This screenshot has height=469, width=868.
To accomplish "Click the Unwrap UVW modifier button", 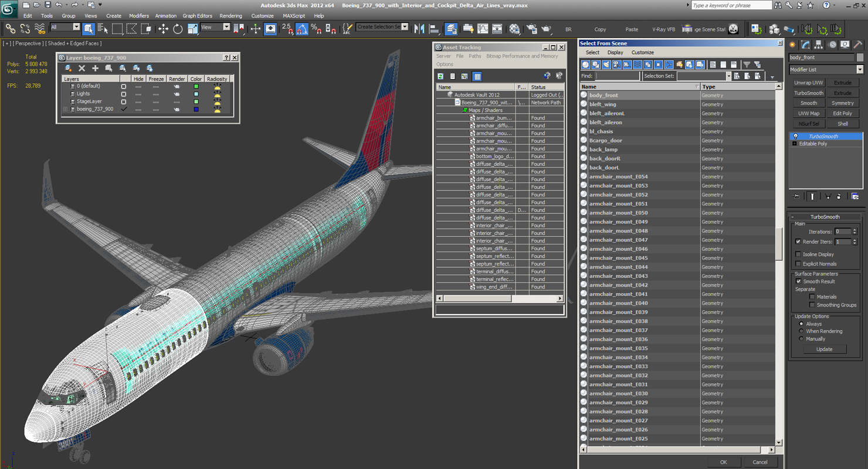I will [809, 83].
